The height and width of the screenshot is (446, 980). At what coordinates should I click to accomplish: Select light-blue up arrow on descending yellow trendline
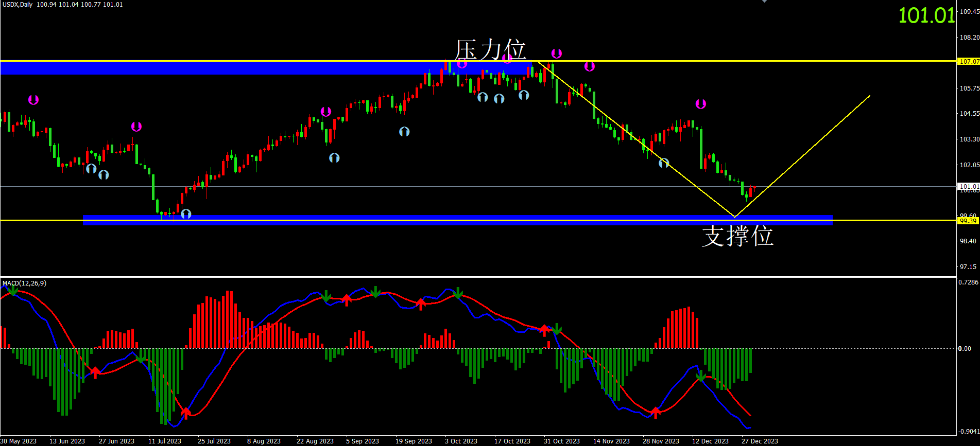664,163
